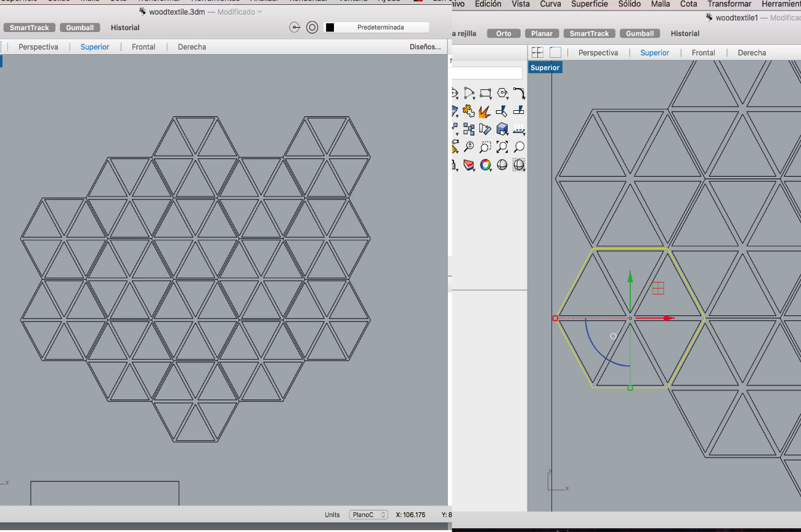The image size is (801, 532).
Task: Open the Vista menu
Action: point(521,4)
